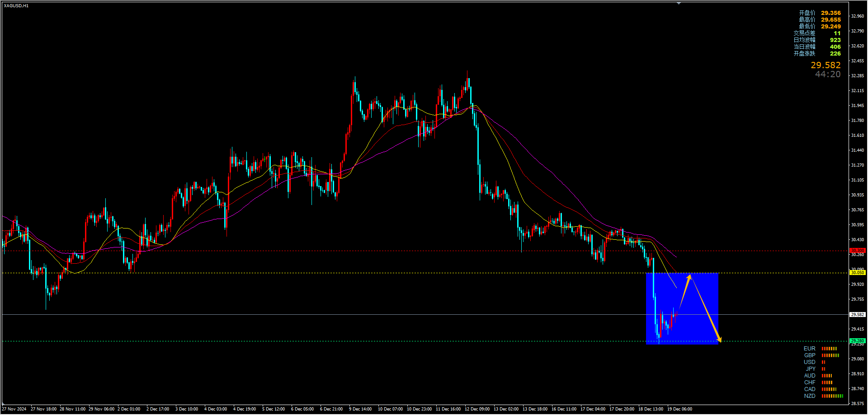
Task: Click the GBP strength meter bars
Action: tap(830, 355)
